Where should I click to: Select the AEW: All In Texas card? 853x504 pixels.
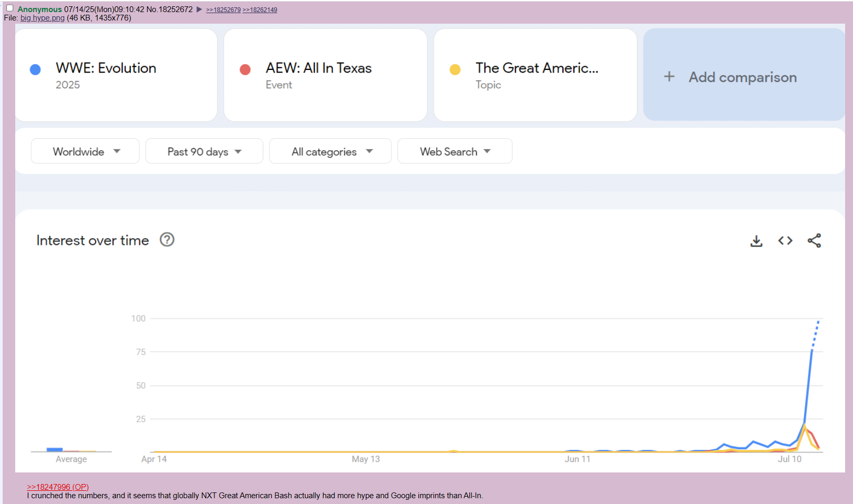pyautogui.click(x=325, y=75)
